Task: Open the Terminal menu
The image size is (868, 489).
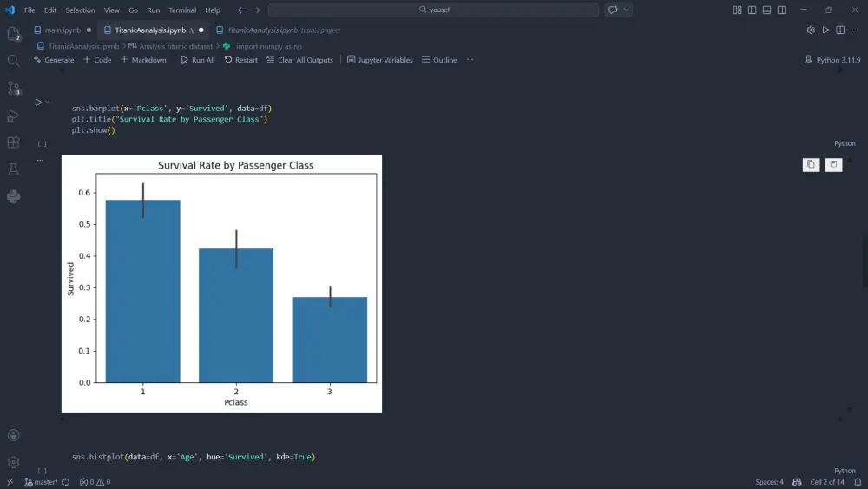Action: click(x=182, y=10)
